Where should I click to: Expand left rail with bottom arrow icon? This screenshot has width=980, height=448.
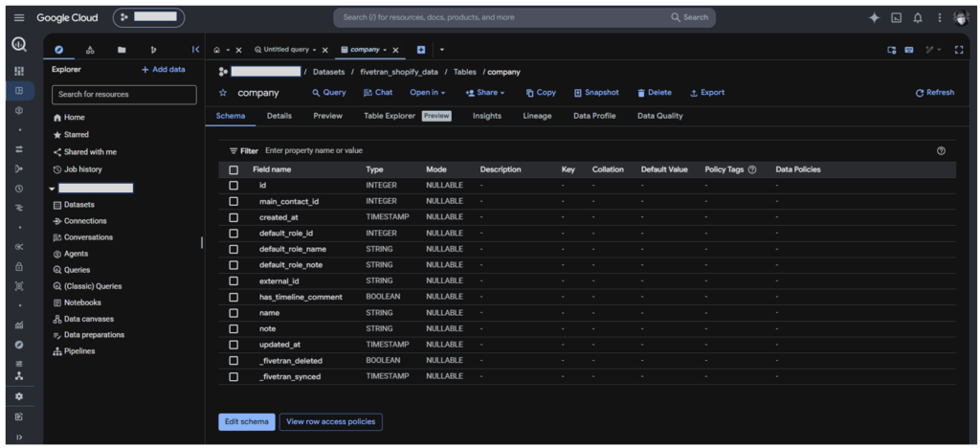click(x=19, y=437)
